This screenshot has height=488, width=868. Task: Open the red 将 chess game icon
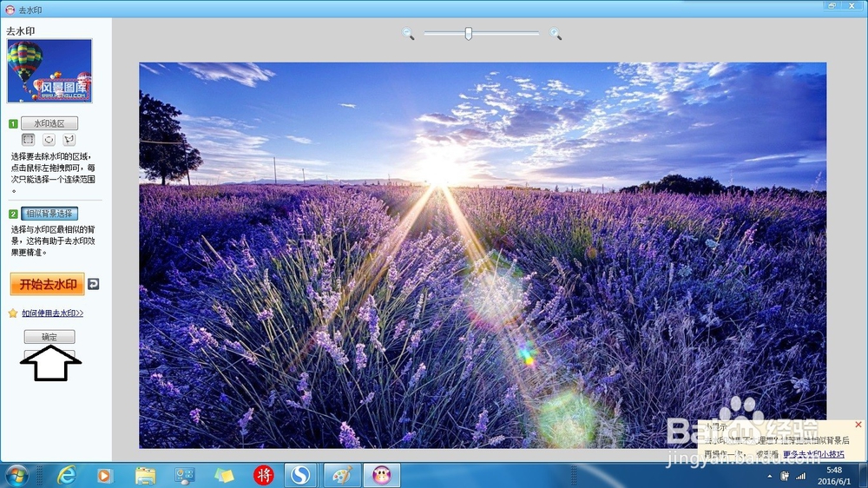[x=264, y=475]
